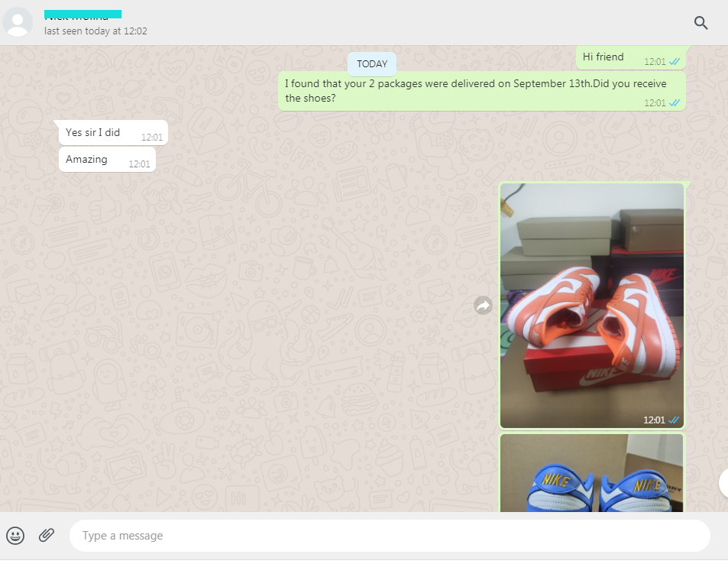Click the paperclip attach icon

coord(47,535)
